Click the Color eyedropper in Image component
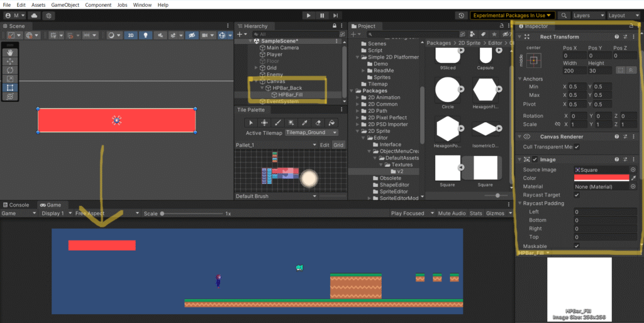The width and height of the screenshot is (644, 323). 633,178
